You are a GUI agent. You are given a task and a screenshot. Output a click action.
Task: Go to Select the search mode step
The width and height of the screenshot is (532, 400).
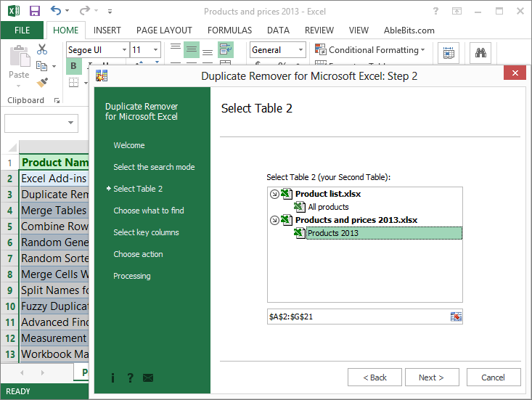(x=154, y=167)
